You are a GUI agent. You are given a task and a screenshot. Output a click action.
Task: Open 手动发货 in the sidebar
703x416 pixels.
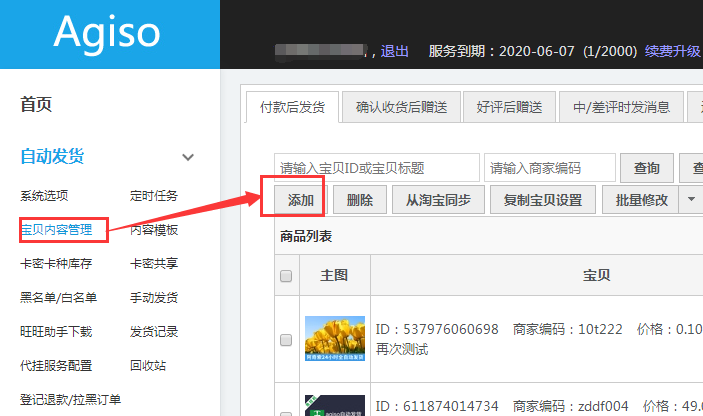(154, 298)
